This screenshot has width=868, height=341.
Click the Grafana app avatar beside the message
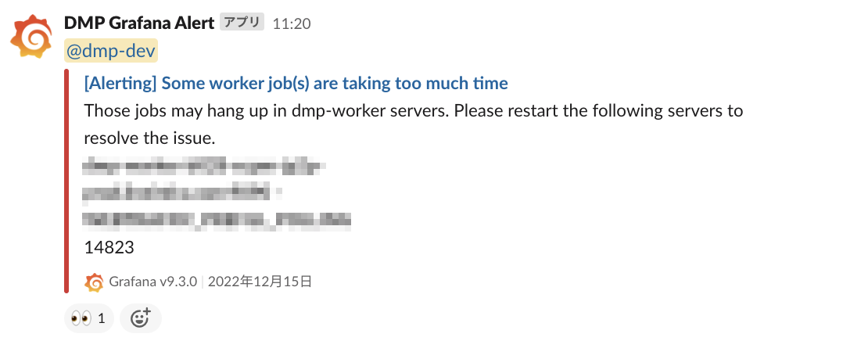(x=30, y=36)
